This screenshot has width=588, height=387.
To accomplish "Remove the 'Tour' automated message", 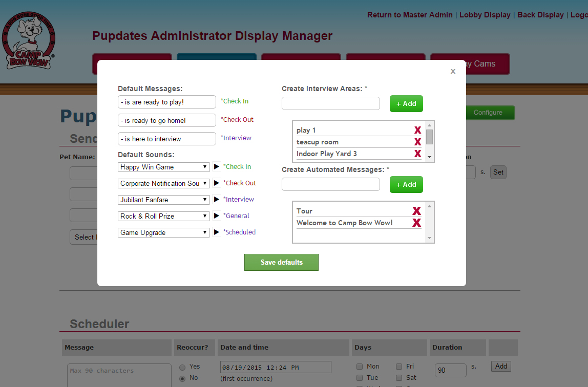I will tap(416, 211).
